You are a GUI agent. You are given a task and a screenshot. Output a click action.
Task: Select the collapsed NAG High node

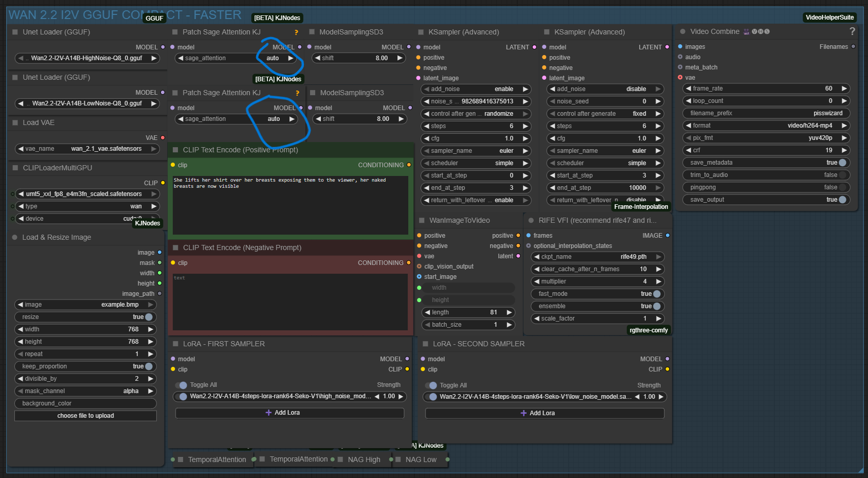tap(364, 459)
